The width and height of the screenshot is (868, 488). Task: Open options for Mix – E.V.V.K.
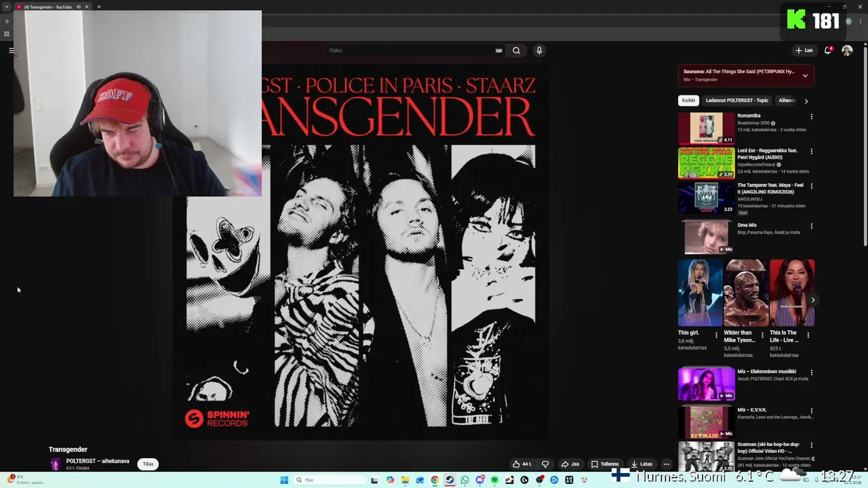(x=811, y=411)
